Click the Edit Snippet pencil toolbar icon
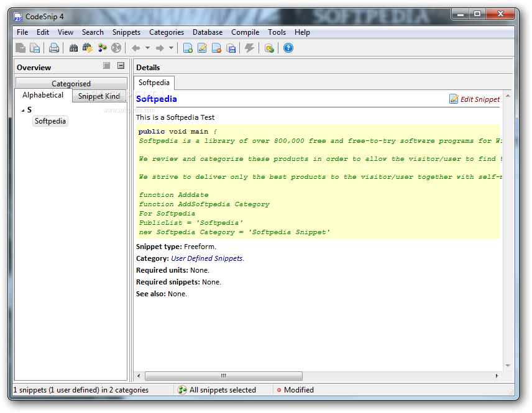This screenshot has width=532, height=413. 202,48
